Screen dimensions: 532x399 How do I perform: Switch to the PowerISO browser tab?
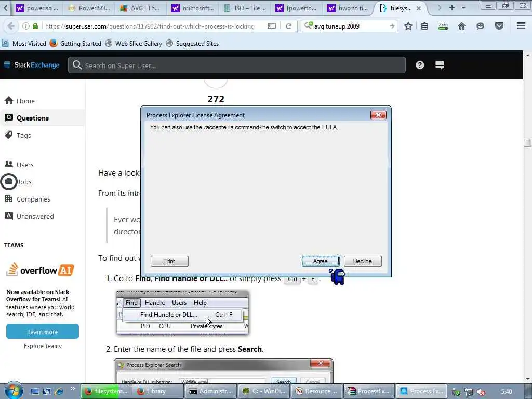90,8
